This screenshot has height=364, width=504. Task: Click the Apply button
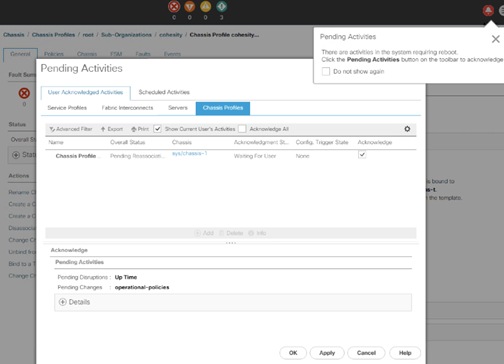coord(327,353)
